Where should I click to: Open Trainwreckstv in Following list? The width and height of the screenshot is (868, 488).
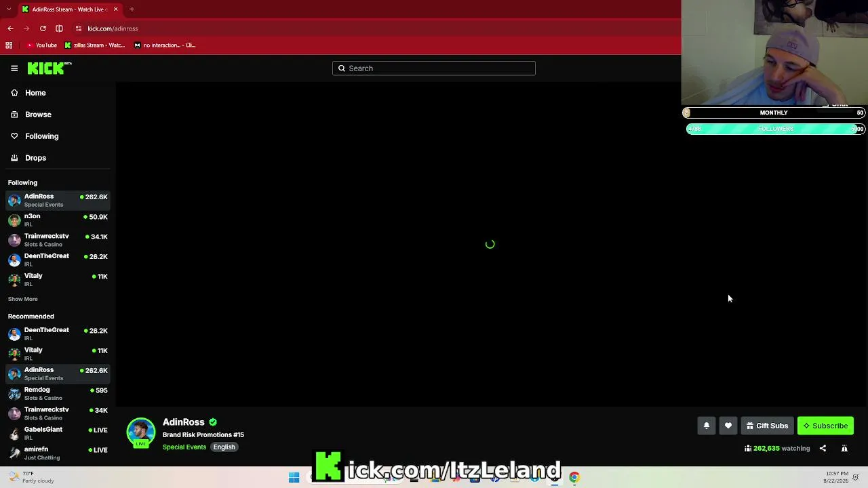[58, 240]
